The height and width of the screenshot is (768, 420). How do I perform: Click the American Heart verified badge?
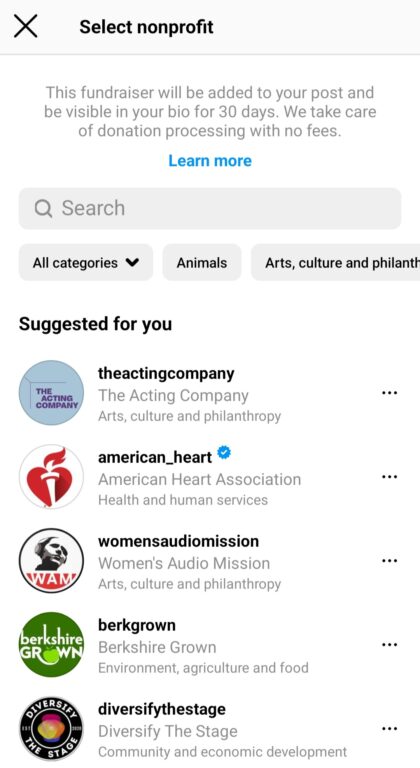[x=223, y=453]
